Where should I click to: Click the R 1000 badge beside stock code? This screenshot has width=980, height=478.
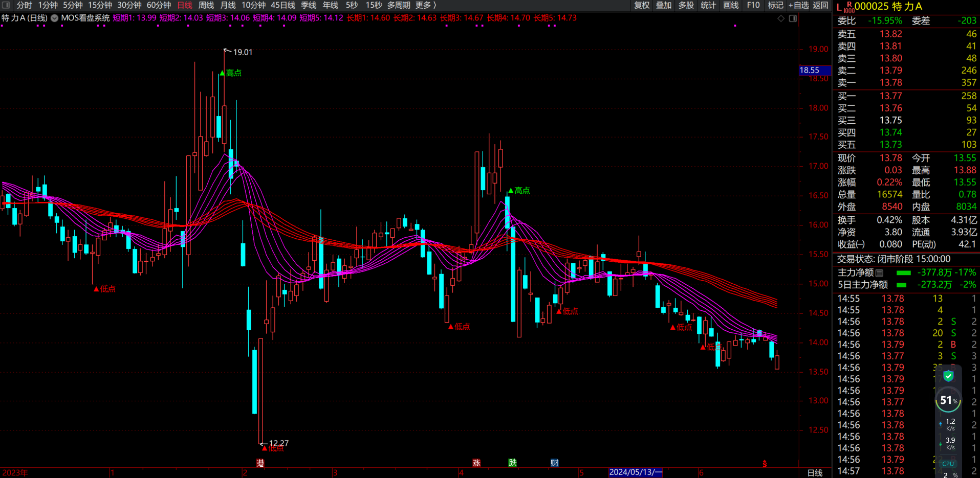[849, 7]
